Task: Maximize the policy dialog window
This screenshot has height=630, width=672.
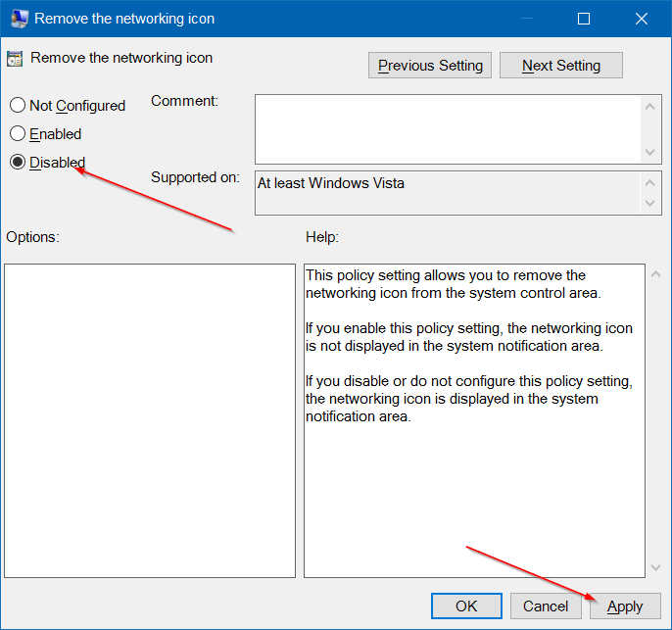Action: coord(584,19)
